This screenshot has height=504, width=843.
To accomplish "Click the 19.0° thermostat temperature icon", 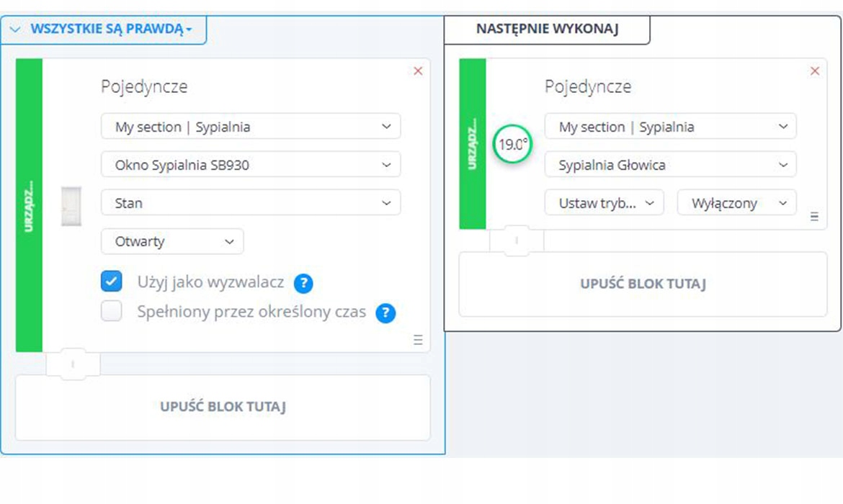I will coord(512,145).
